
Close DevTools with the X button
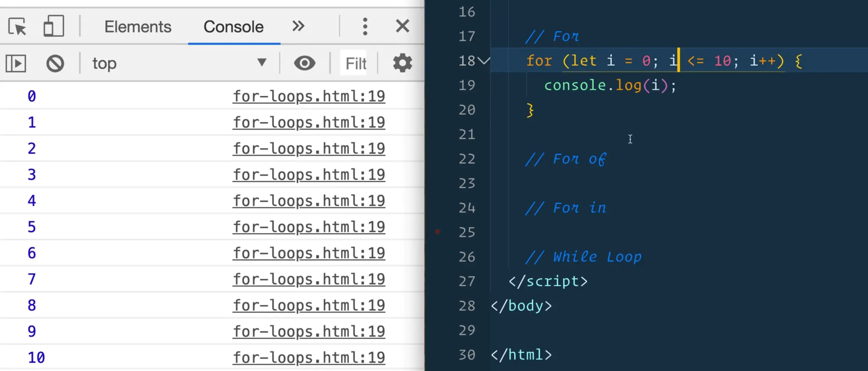coord(402,26)
